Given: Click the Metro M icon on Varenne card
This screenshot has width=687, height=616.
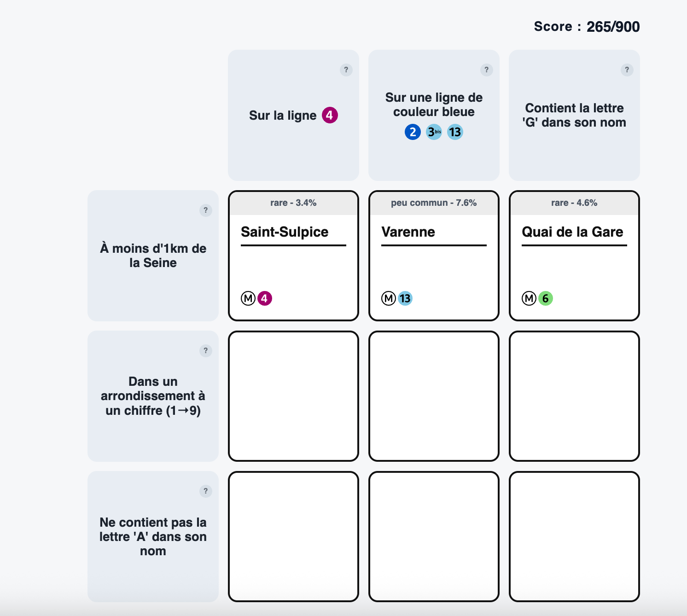Looking at the screenshot, I should point(389,298).
